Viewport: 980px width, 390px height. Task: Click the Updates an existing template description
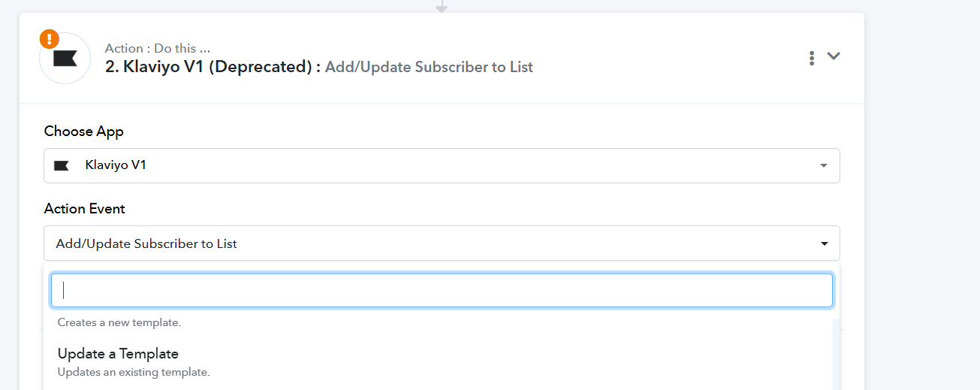pos(134,372)
